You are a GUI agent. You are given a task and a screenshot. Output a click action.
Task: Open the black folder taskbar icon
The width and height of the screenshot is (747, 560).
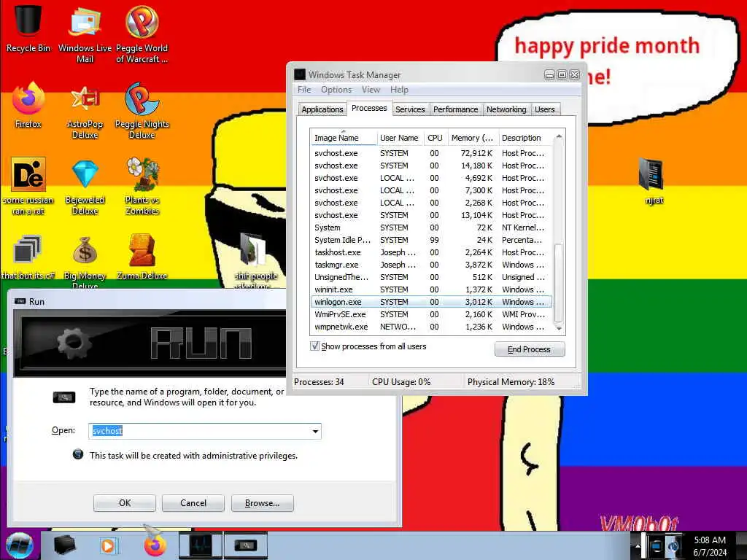click(x=64, y=545)
